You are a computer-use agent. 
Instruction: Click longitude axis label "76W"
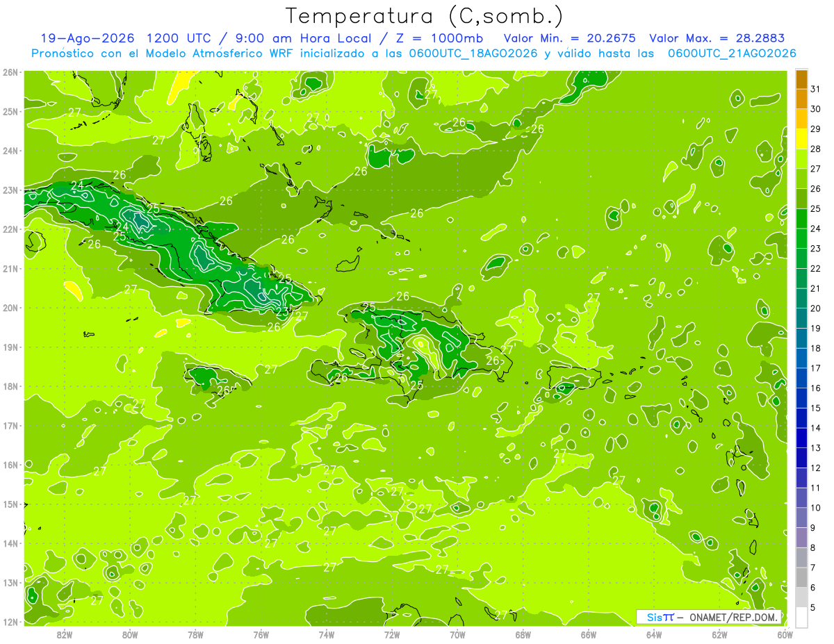261,635
